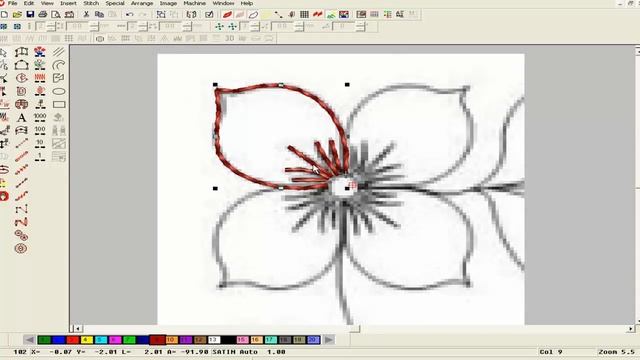Image resolution: width=640 pixels, height=360 pixels.
Task: Select the black Z stitch tool
Action: point(21,209)
